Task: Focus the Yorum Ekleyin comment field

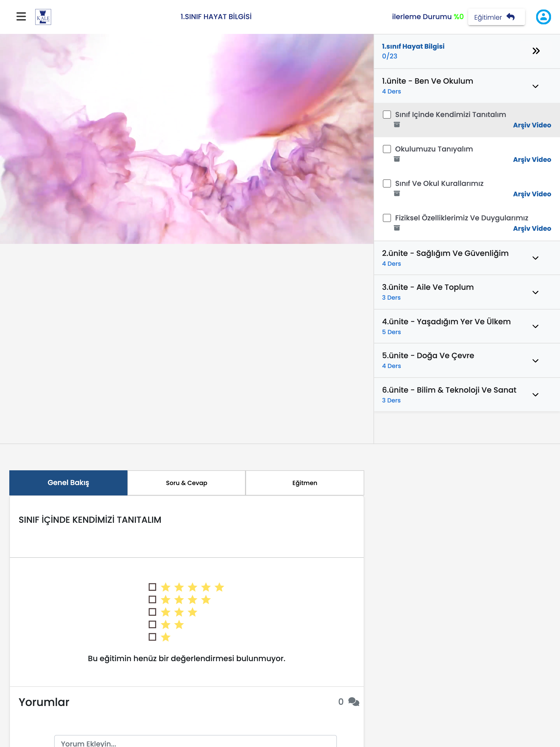Action: click(x=195, y=742)
